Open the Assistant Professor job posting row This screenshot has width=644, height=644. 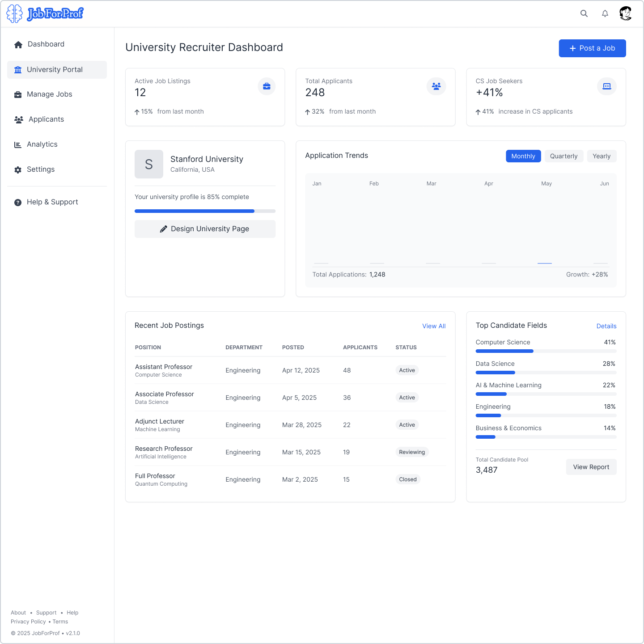[164, 370]
